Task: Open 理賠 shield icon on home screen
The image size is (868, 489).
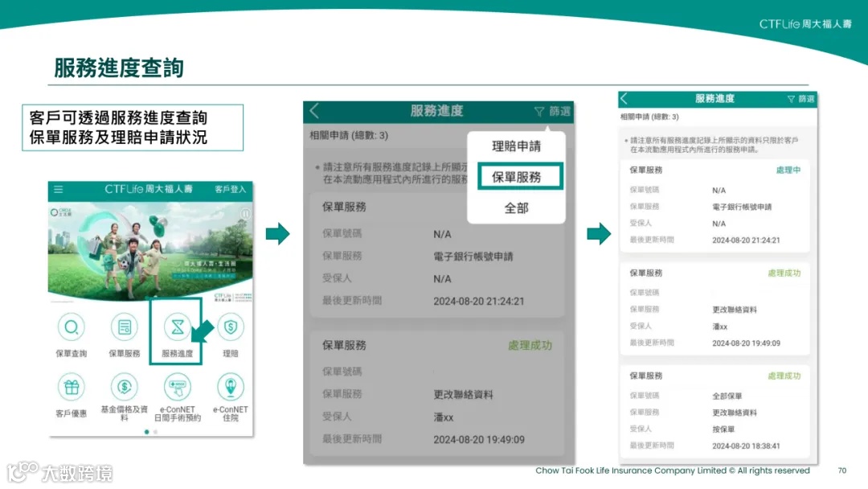Action: coord(231,327)
